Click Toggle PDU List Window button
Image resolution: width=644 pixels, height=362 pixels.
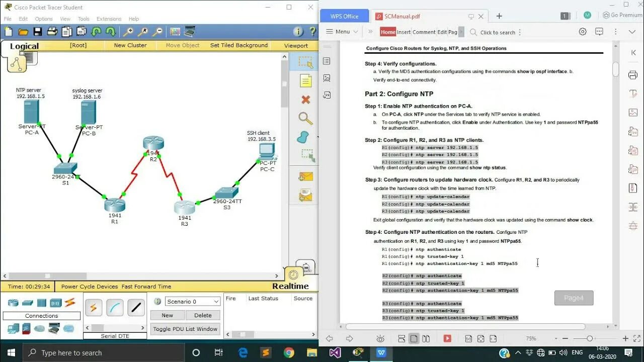click(x=185, y=329)
